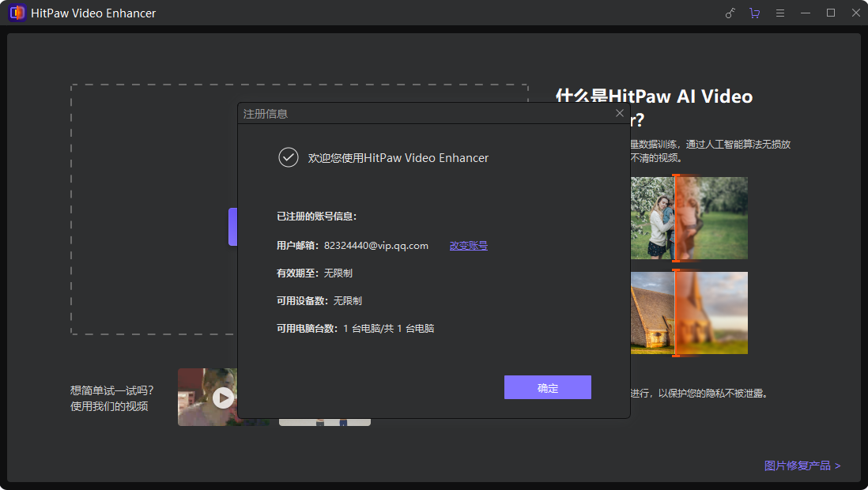Click 可用设备数: 无限制 text
The width and height of the screenshot is (868, 490).
tap(319, 300)
